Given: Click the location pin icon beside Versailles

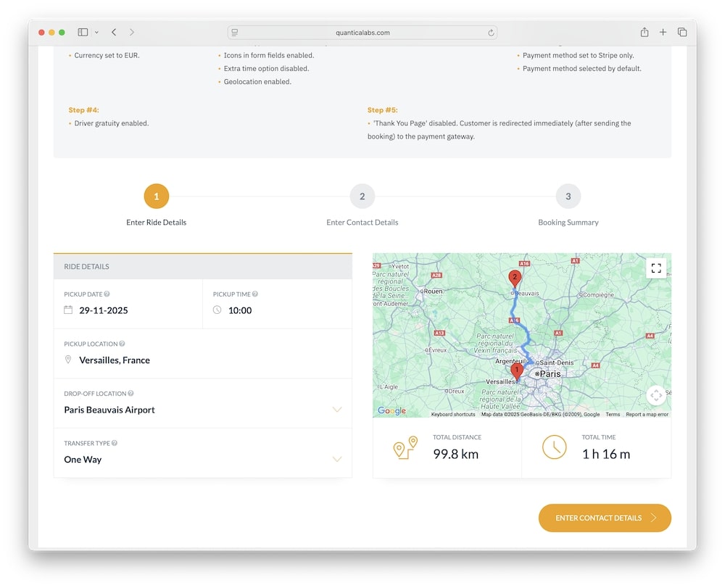Looking at the screenshot, I should (68, 360).
